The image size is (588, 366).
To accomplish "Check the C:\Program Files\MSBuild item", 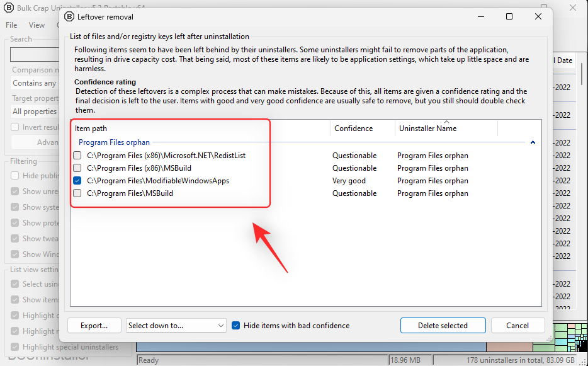I will (x=77, y=193).
